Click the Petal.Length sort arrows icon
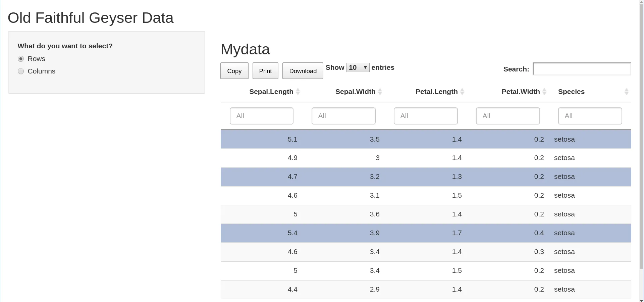Image resolution: width=644 pixels, height=302 pixels. pos(462,92)
